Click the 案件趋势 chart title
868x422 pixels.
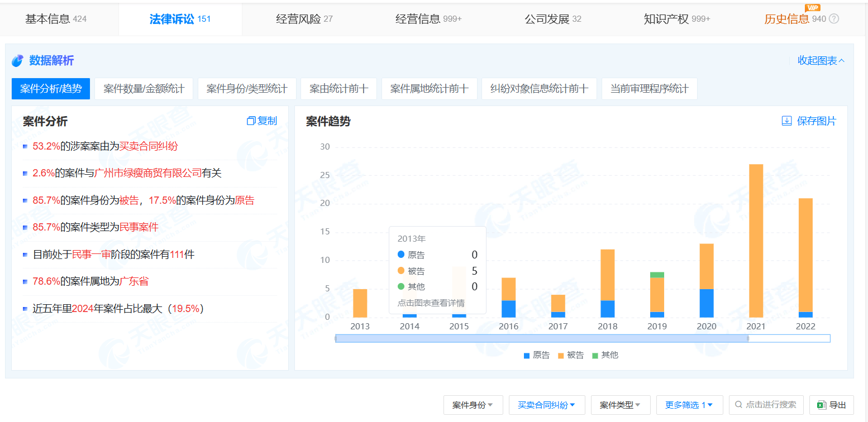328,121
